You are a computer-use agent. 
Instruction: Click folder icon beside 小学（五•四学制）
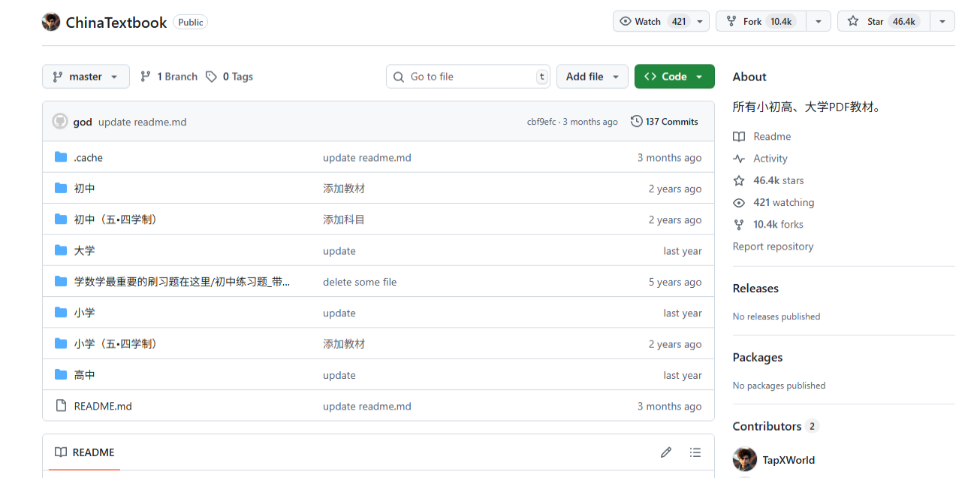click(x=61, y=343)
